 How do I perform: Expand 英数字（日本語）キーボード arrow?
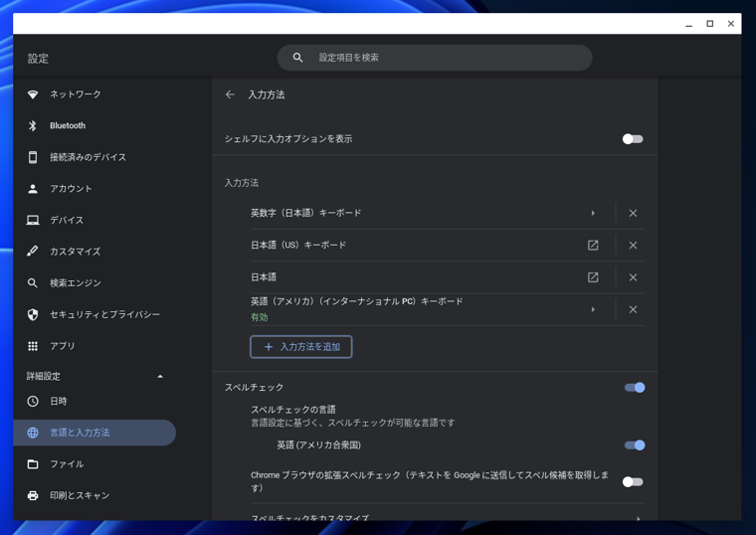[593, 213]
